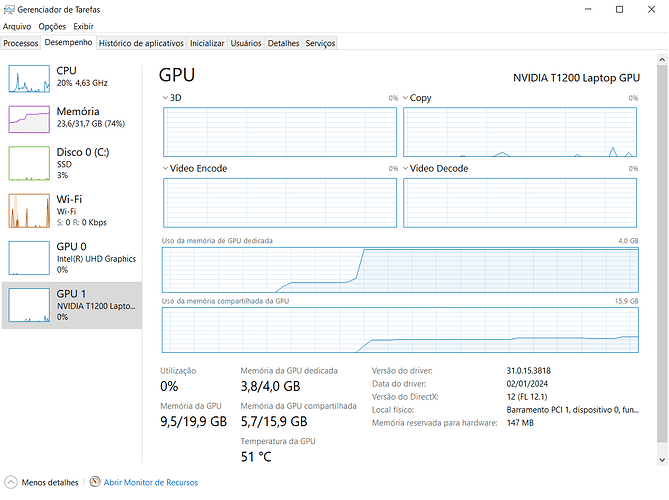Open the Opções menu
The width and height of the screenshot is (669, 500).
point(52,26)
